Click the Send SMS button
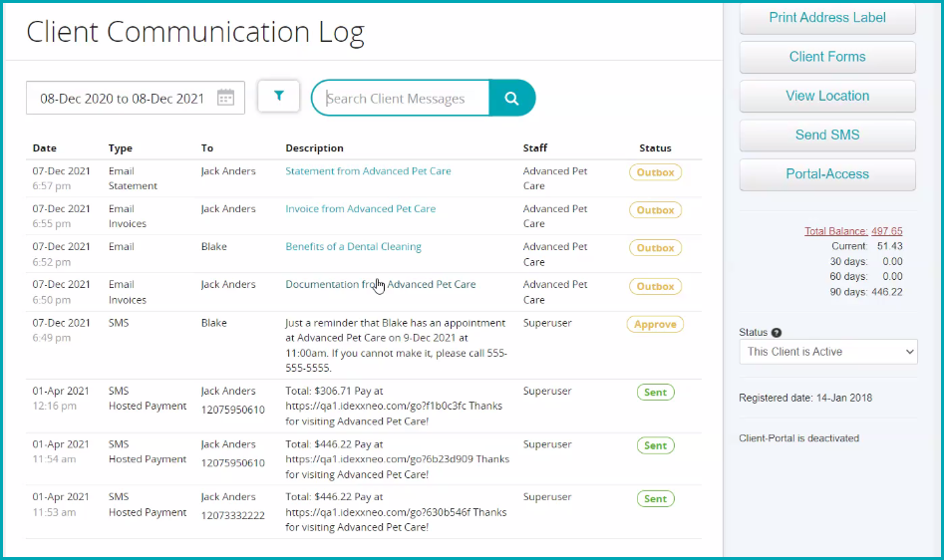 (x=827, y=135)
